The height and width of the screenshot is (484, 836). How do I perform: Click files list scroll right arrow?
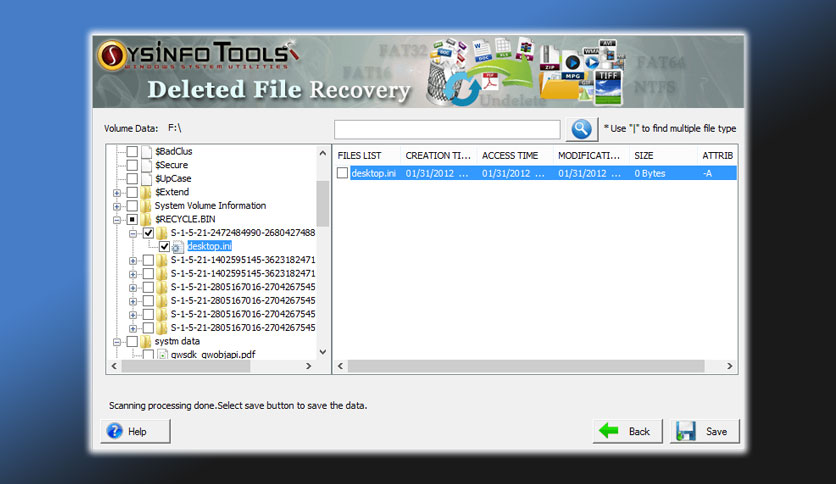(729, 366)
